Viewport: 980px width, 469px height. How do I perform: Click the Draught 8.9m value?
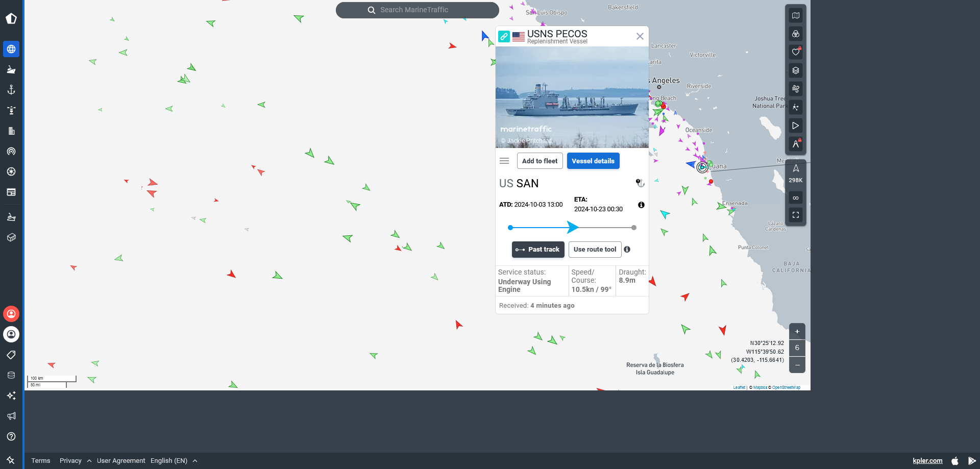coord(627,280)
